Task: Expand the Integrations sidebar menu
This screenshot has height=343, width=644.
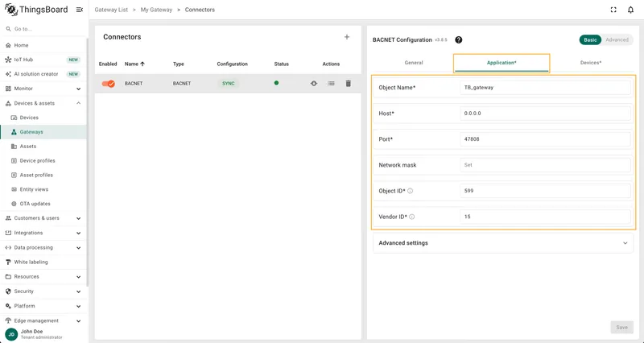Action: point(43,233)
